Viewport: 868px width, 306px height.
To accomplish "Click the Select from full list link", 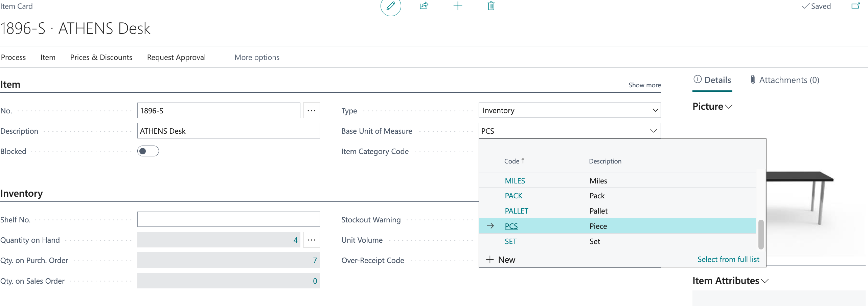I will coord(728,260).
